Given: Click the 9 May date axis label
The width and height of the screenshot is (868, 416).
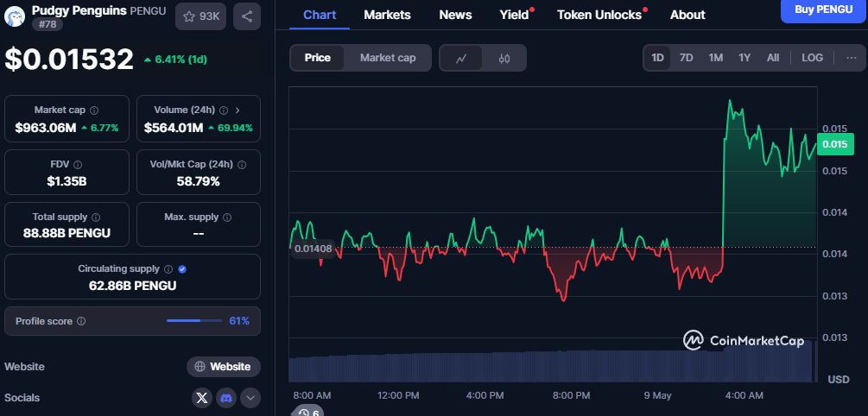Looking at the screenshot, I should pyautogui.click(x=657, y=395).
